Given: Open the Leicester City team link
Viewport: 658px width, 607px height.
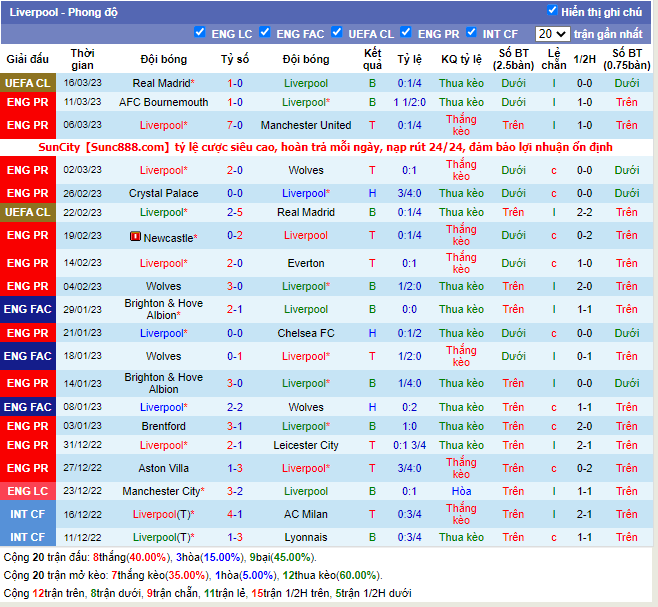Looking at the screenshot, I should click(305, 445).
